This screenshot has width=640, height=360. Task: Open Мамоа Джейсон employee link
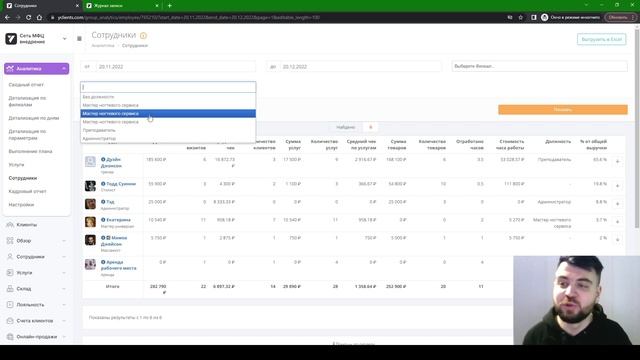[114, 241]
